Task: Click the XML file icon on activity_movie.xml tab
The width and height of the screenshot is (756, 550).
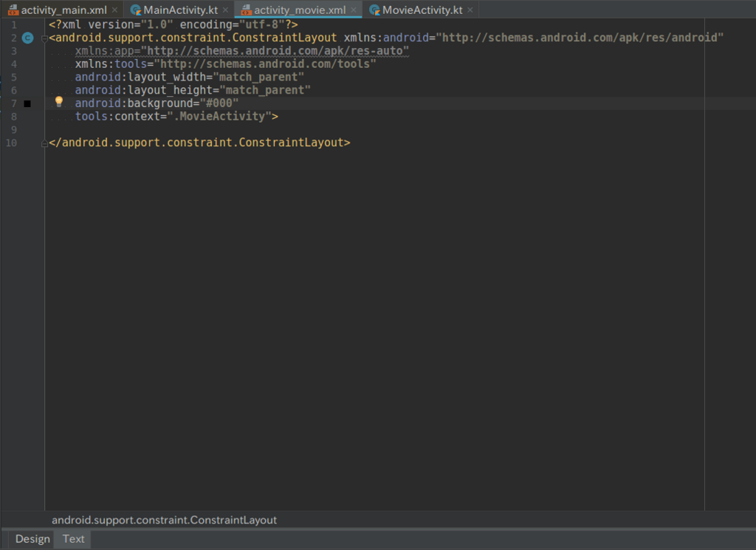Action: (247, 10)
